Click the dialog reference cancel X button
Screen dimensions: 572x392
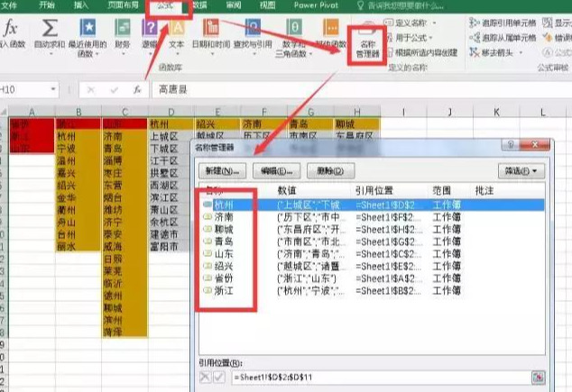coord(206,377)
